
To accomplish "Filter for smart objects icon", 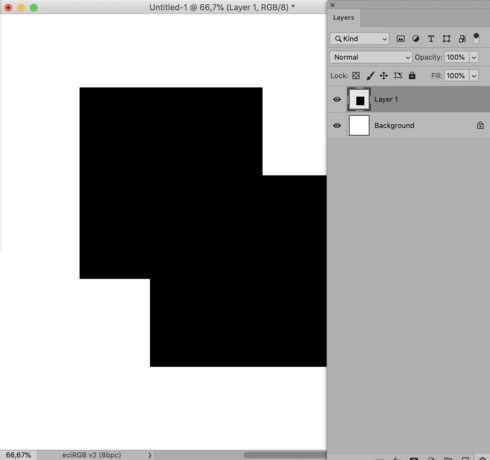I will coord(462,39).
